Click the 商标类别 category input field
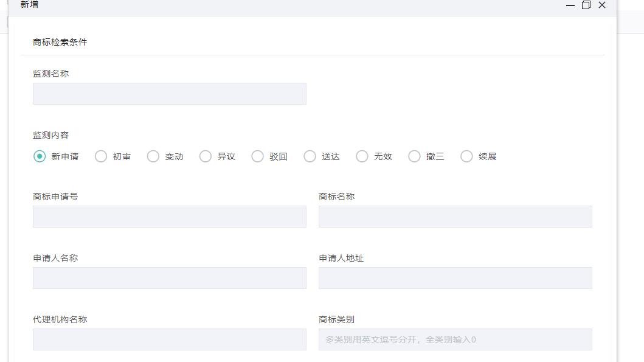The image size is (644, 362). tap(455, 339)
